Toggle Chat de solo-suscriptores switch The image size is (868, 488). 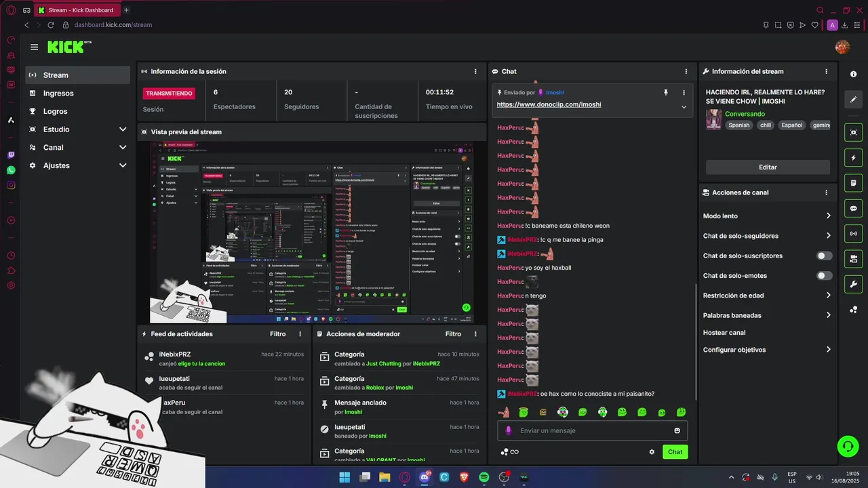click(x=825, y=256)
